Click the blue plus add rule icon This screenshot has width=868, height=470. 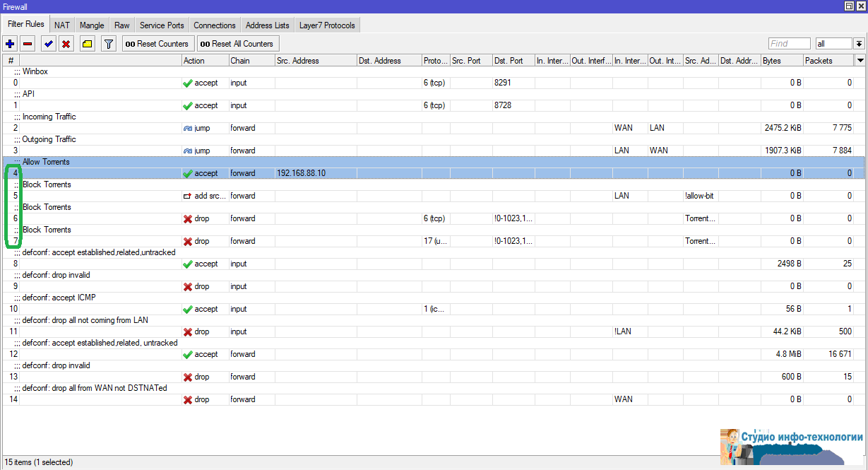(10, 44)
